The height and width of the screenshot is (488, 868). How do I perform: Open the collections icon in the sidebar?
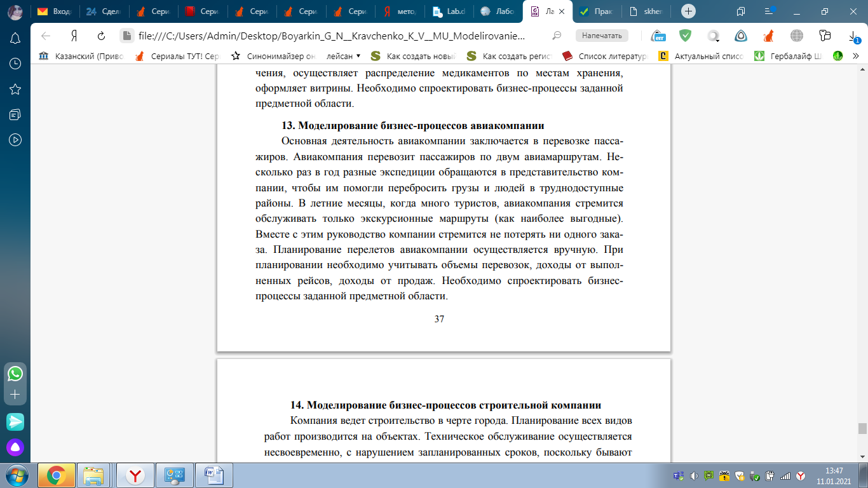[x=15, y=114]
